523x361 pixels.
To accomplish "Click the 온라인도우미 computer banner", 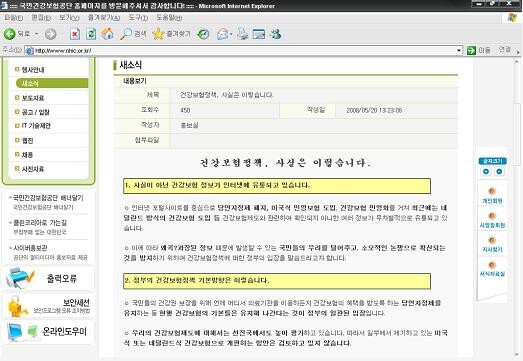I will pyautogui.click(x=48, y=331).
